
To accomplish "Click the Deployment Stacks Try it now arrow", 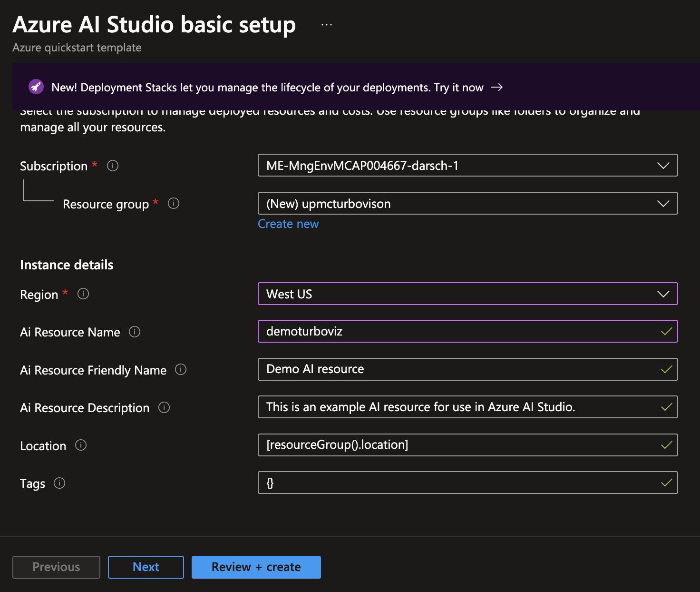I will [497, 87].
